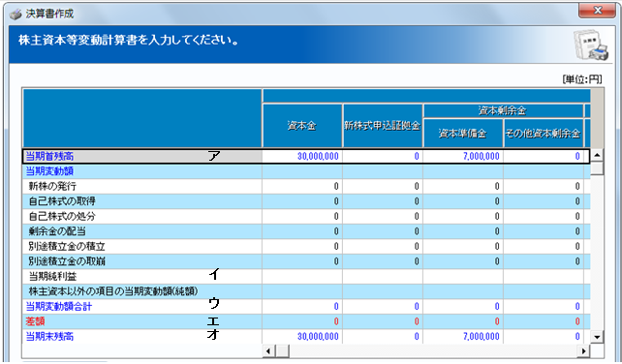Select 新株の発行 資本準備金 cell

click(463, 187)
